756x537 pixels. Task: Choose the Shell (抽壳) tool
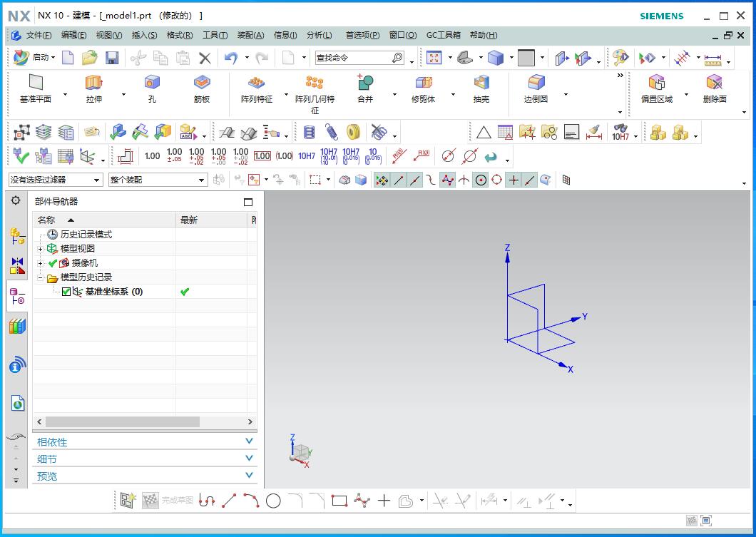click(x=481, y=83)
